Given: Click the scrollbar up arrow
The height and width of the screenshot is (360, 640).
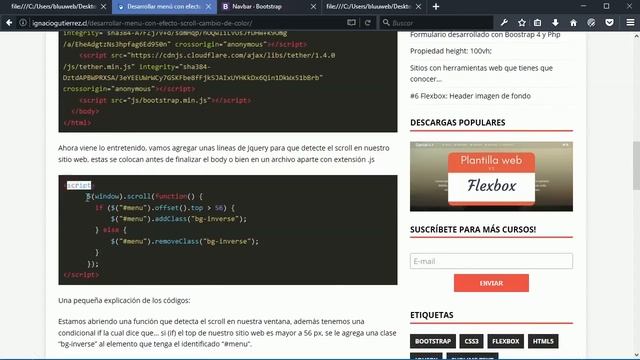Looking at the screenshot, I should (636, 37).
